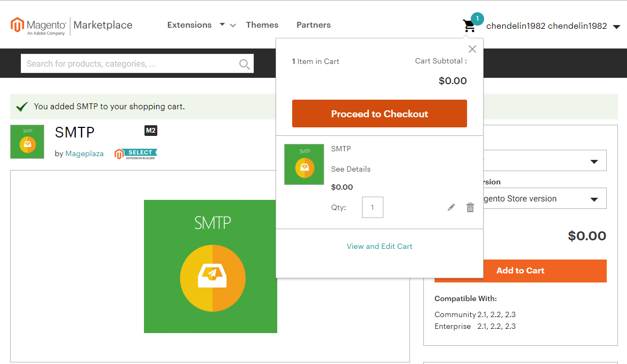Click the 'Community' compatibility row
Screen dimensions: 627x364
(x=475, y=314)
